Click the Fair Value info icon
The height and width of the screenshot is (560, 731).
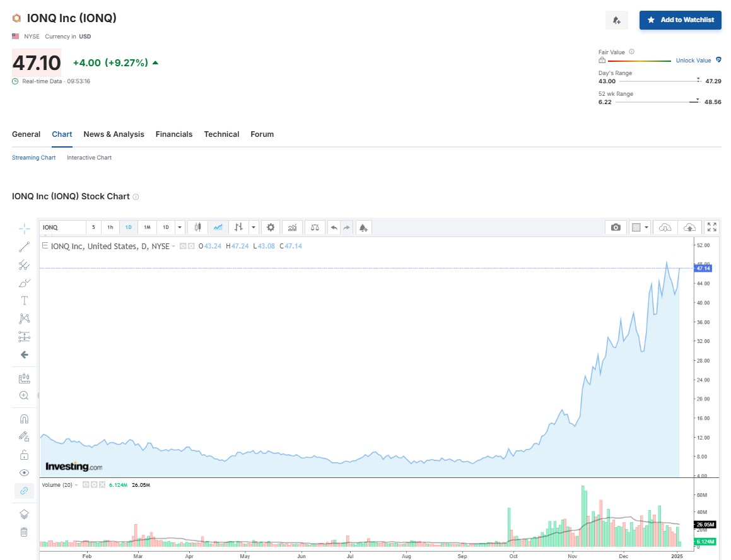tap(632, 52)
